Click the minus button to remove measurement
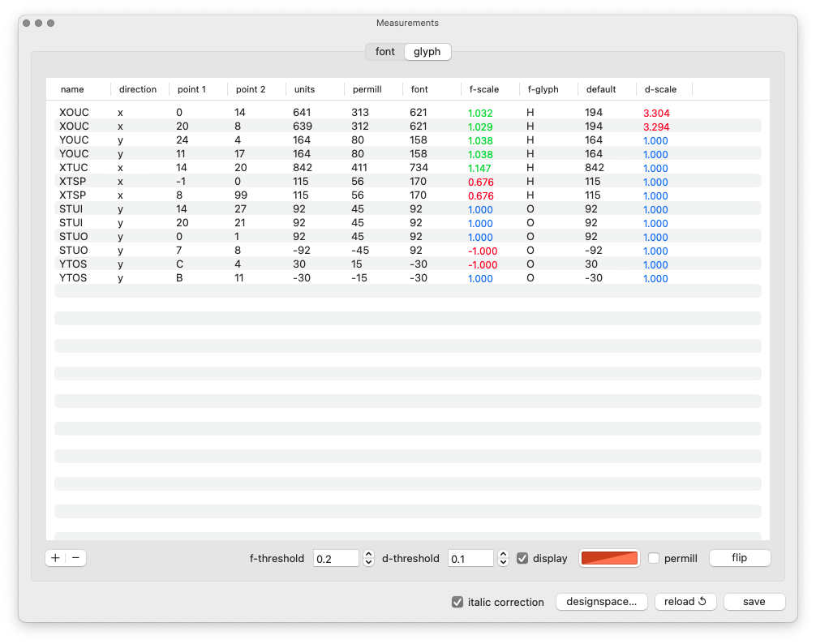The height and width of the screenshot is (644, 816). 76,558
